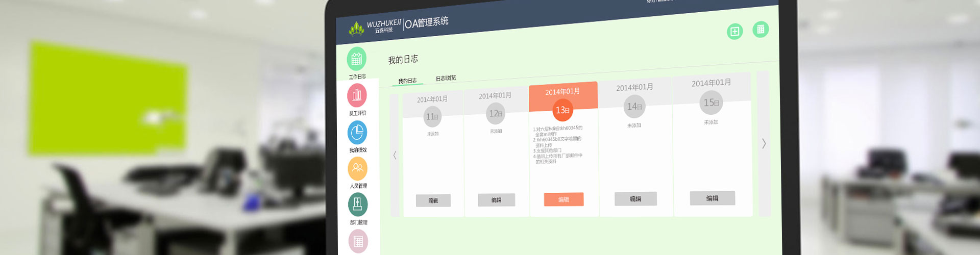Go to next dates with right chevron

coord(764,144)
